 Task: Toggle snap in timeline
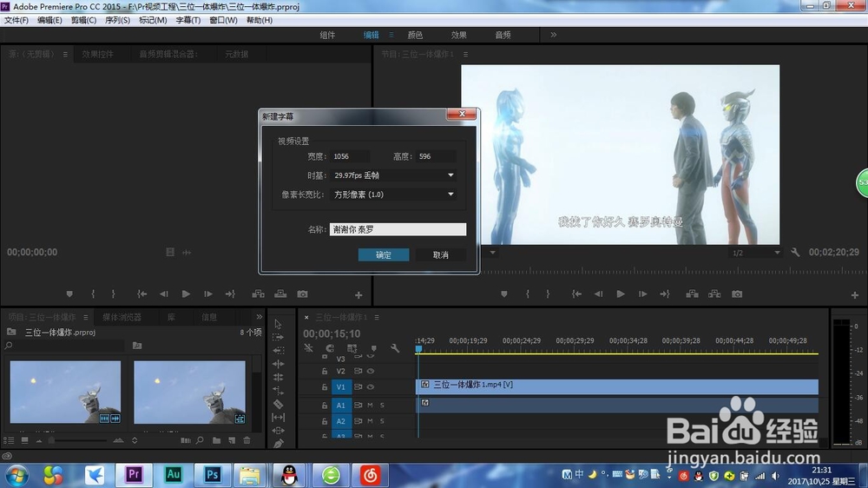tap(330, 348)
